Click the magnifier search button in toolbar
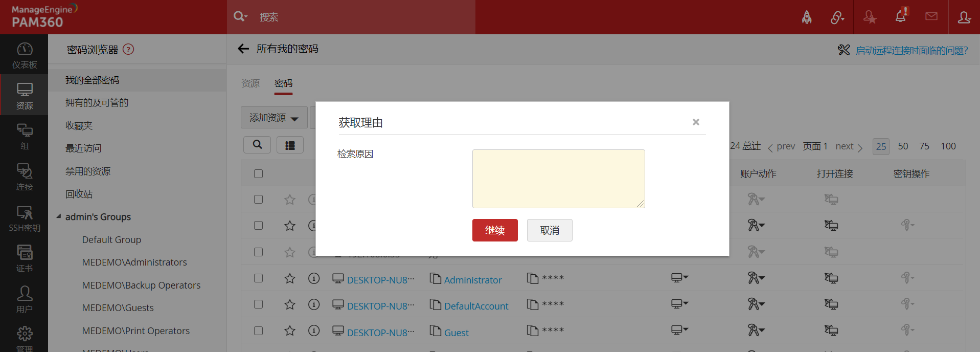The width and height of the screenshot is (980, 352). 257,145
